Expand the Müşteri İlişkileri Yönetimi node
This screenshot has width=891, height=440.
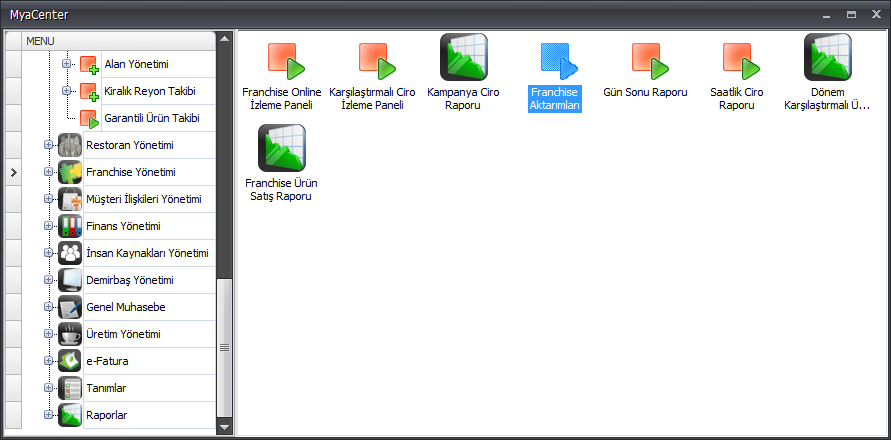tap(48, 199)
